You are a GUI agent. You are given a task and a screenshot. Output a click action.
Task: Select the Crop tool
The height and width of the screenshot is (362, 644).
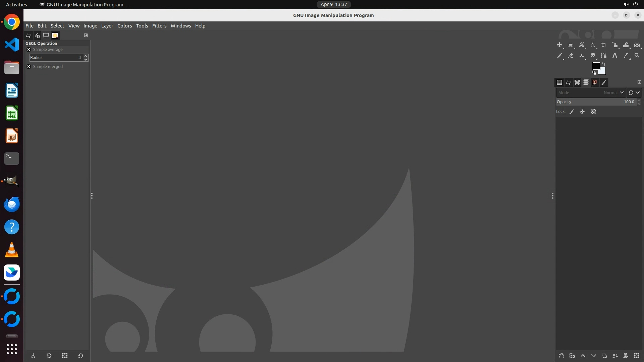click(x=604, y=45)
